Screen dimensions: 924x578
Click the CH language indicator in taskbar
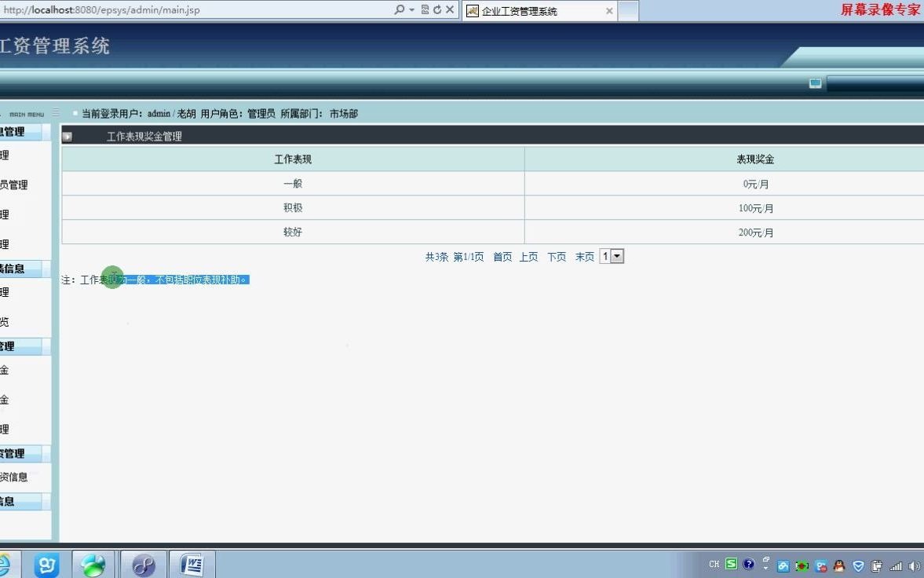coord(714,564)
